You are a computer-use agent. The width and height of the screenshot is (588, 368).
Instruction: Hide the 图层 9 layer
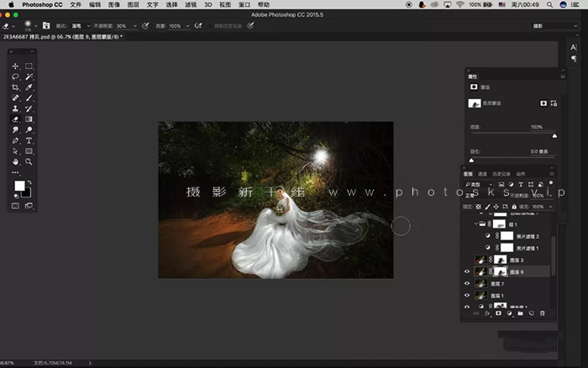[467, 271]
